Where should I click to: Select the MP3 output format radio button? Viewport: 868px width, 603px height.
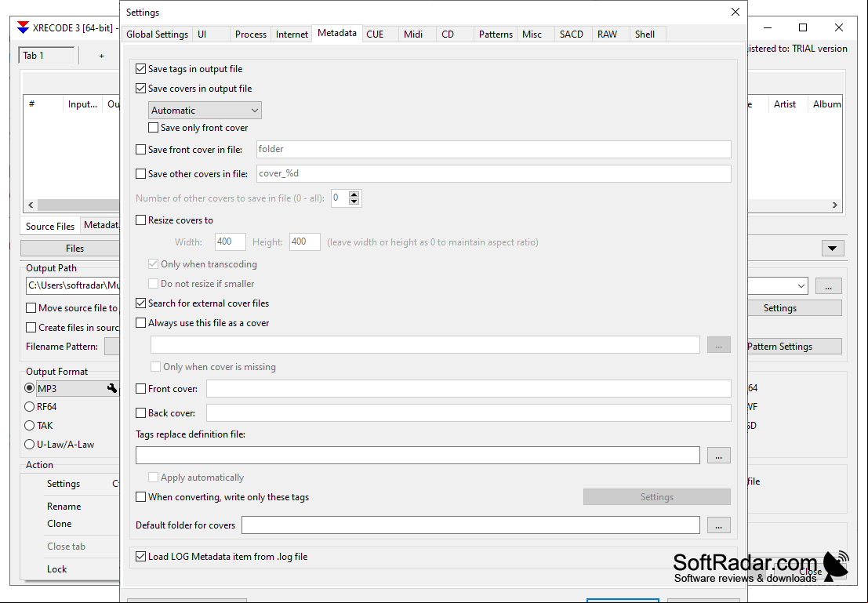[29, 388]
